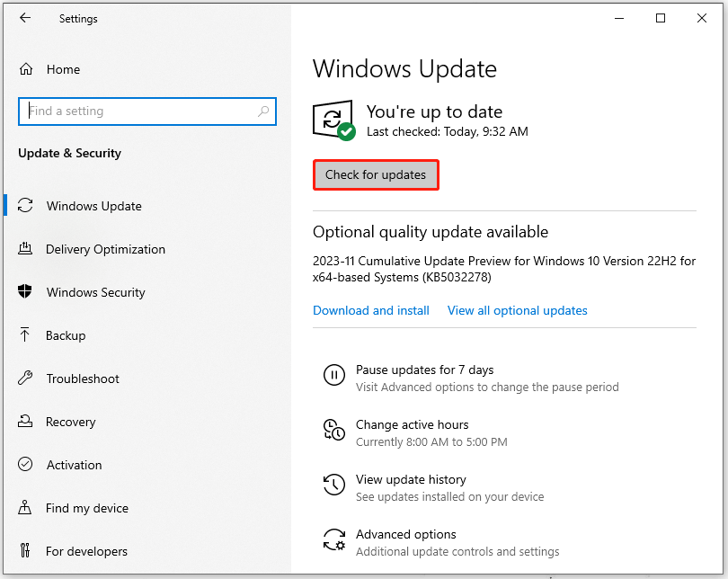
Task: Click the KB5032278 cumulative update description
Action: coord(504,269)
